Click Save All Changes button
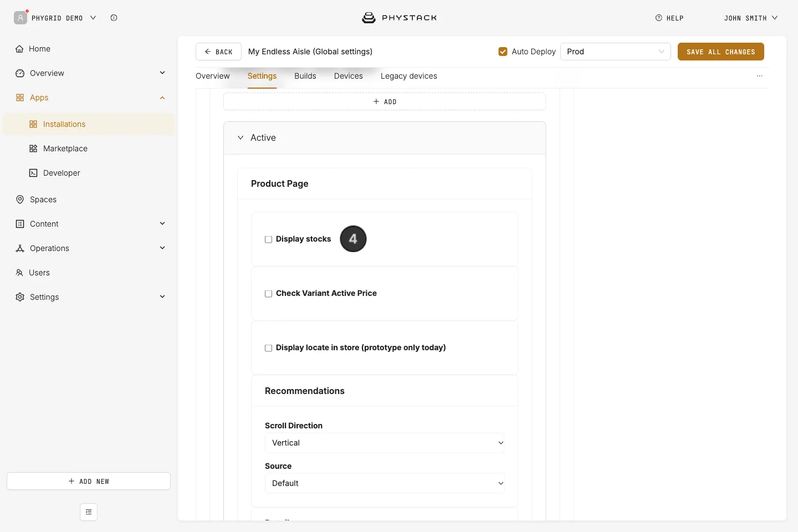The width and height of the screenshot is (798, 532). click(721, 52)
